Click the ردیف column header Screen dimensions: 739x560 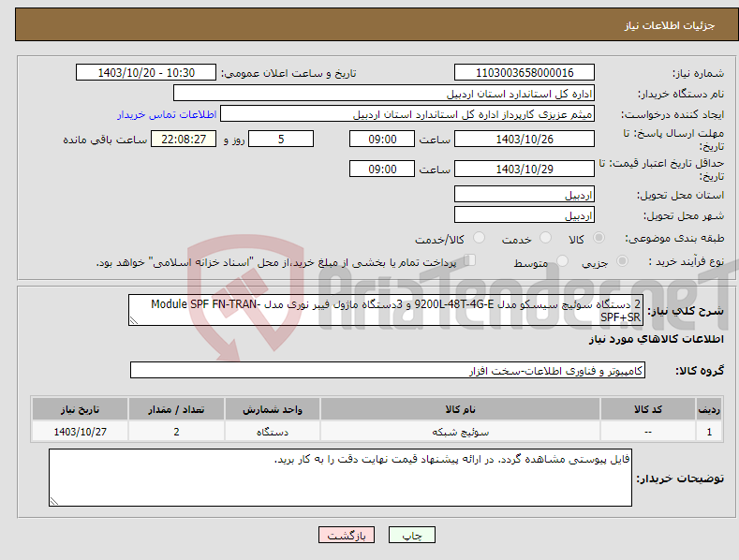[x=709, y=409]
